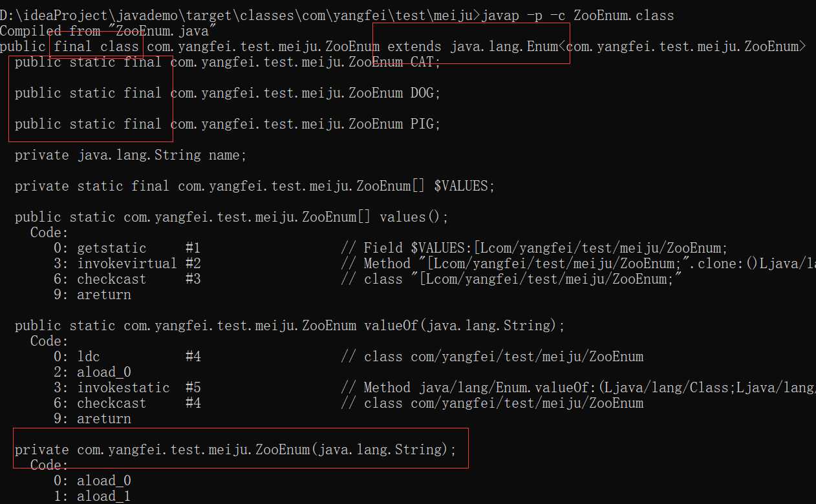Click the private ZooEnum(java.lang.String) constructor line

(x=235, y=450)
